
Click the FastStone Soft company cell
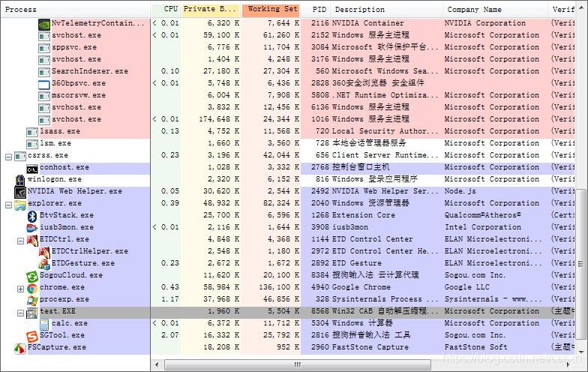click(475, 347)
